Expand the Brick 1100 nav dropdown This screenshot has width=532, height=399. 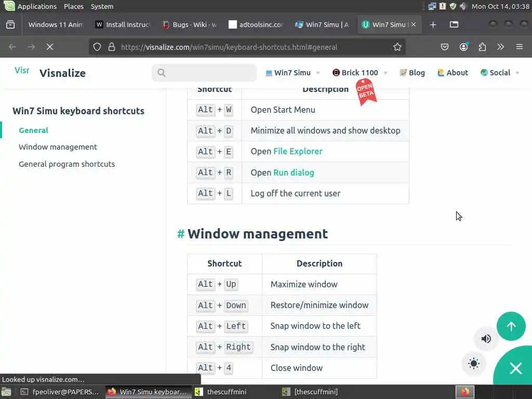(x=360, y=73)
